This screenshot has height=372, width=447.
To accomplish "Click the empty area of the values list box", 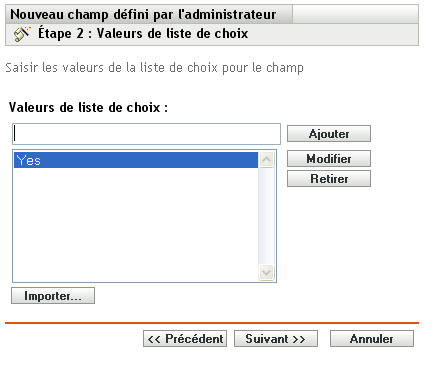I will click(136, 224).
